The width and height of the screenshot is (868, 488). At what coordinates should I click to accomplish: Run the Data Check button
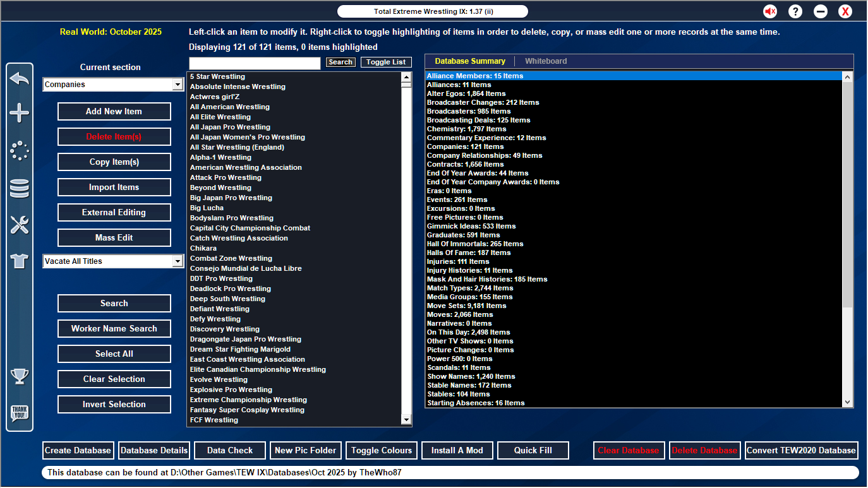pos(230,450)
